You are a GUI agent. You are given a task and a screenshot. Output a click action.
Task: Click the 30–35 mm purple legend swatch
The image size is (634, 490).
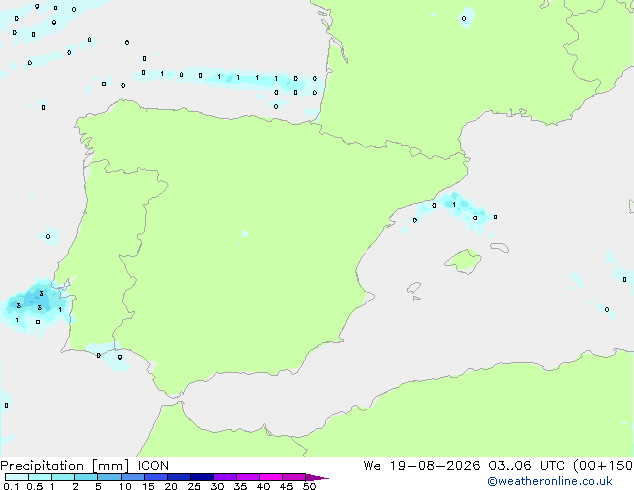click(224, 477)
